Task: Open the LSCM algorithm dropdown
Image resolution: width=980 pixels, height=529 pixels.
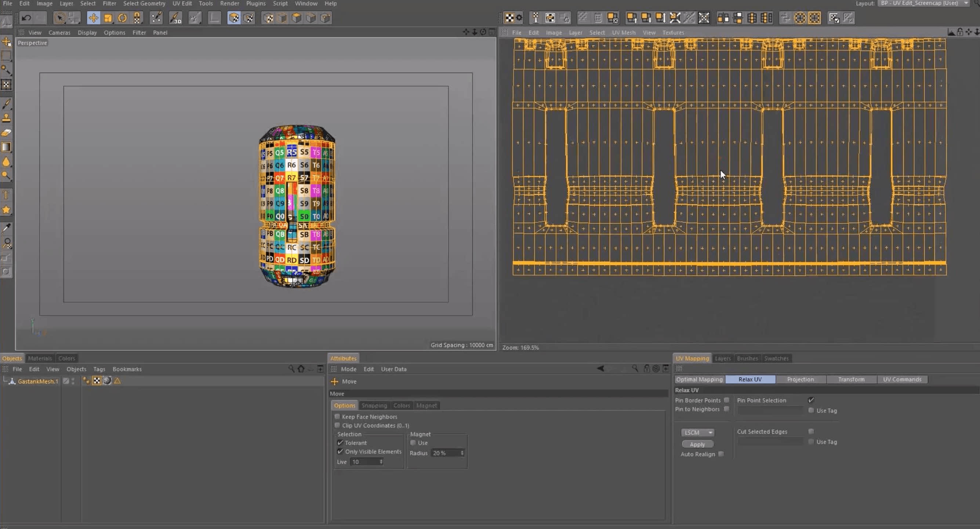Action: click(697, 433)
